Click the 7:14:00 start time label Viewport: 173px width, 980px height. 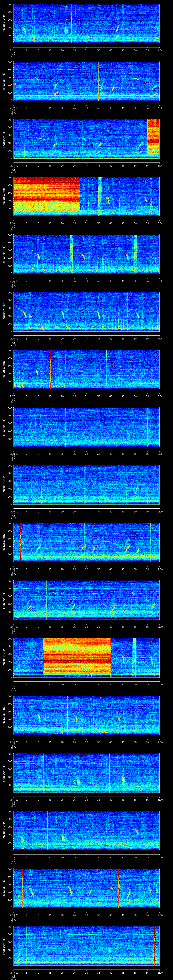[14, 800]
